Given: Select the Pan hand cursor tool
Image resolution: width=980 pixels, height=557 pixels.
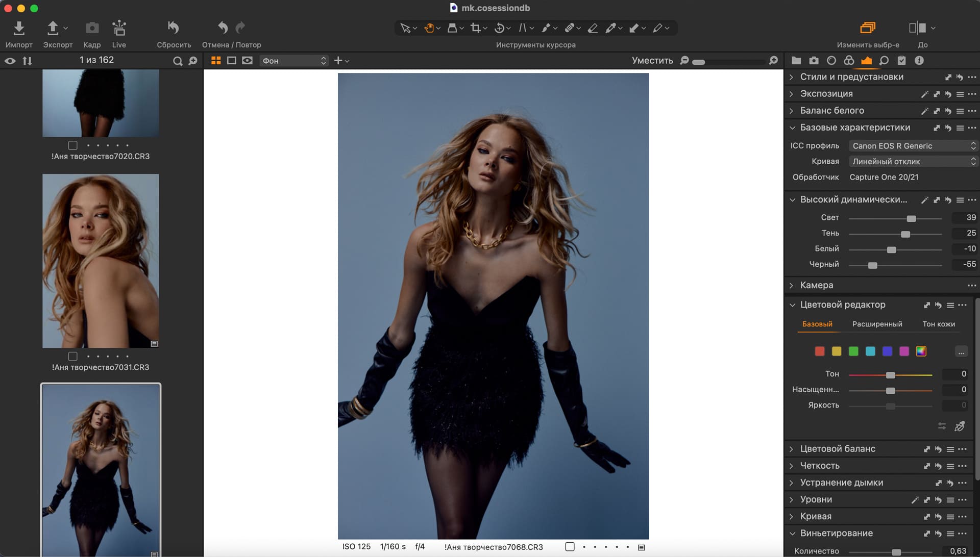Looking at the screenshot, I should click(x=429, y=28).
